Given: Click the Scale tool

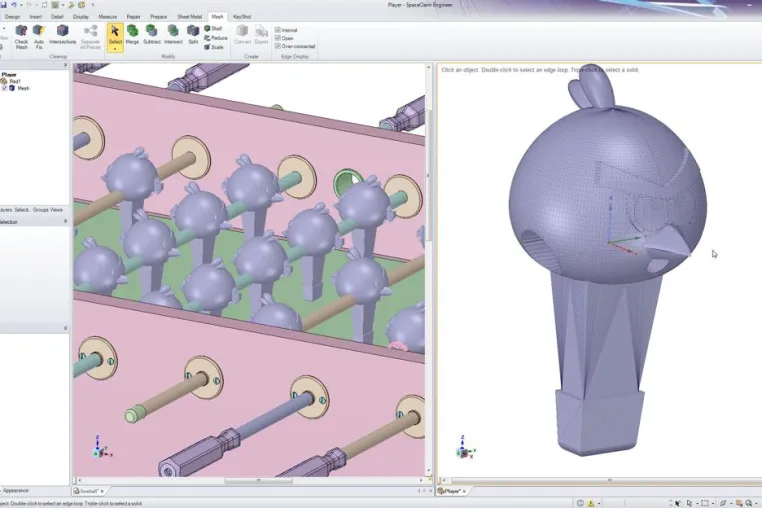Looking at the screenshot, I should click(214, 47).
